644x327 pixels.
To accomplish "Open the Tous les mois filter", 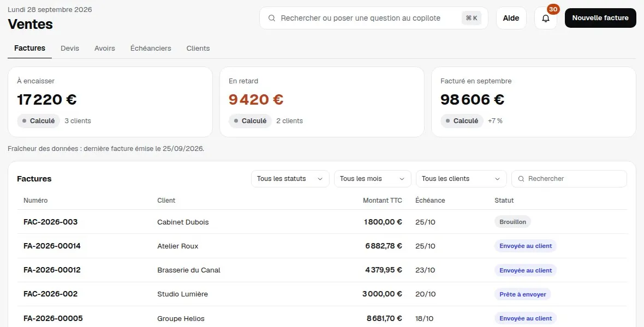I will pos(373,179).
